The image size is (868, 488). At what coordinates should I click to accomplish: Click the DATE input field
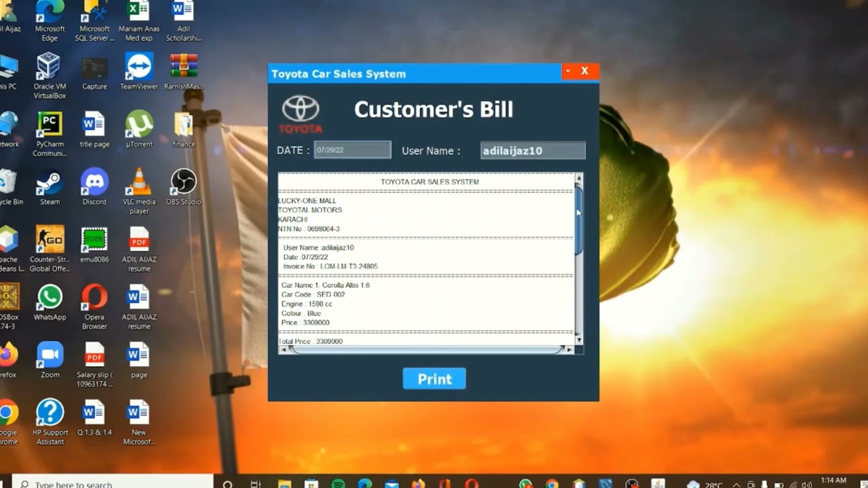pos(353,150)
